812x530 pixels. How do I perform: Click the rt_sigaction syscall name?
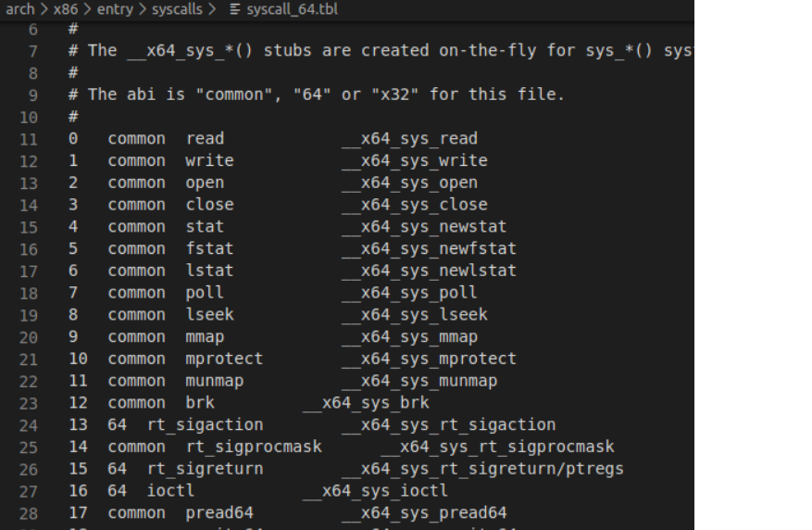[x=205, y=425]
